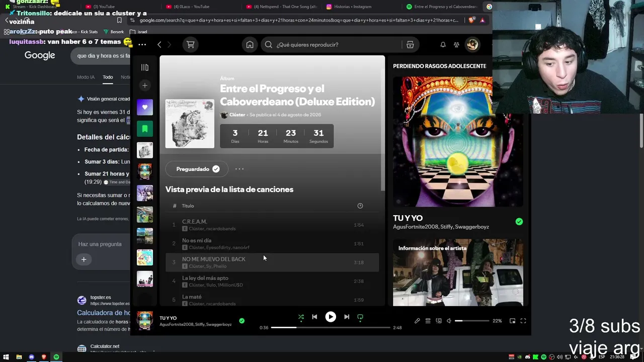Click the Spotify cart icon in the top bar
The height and width of the screenshot is (362, 644).
tap(190, 45)
